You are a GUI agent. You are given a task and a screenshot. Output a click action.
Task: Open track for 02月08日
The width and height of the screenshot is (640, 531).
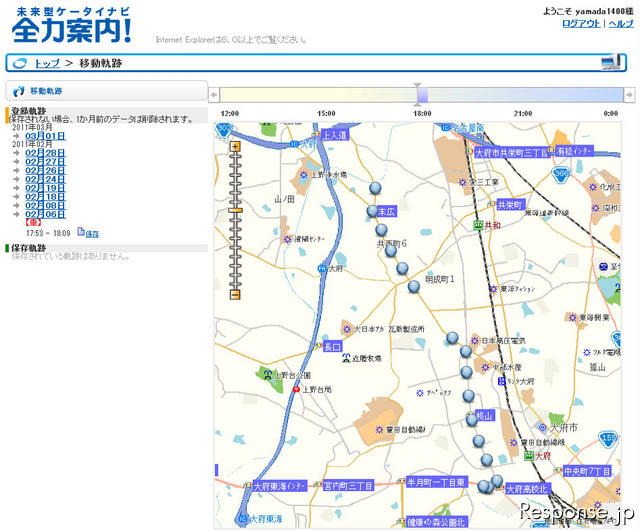(45, 206)
